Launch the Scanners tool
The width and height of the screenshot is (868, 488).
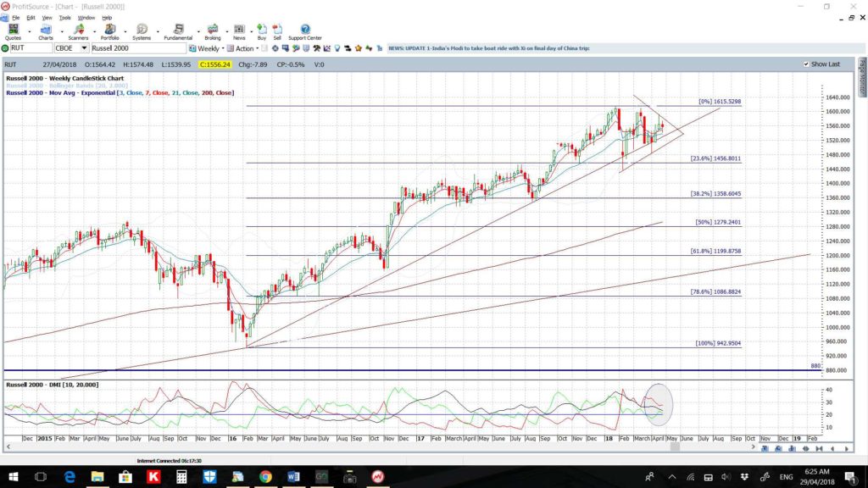tap(78, 32)
